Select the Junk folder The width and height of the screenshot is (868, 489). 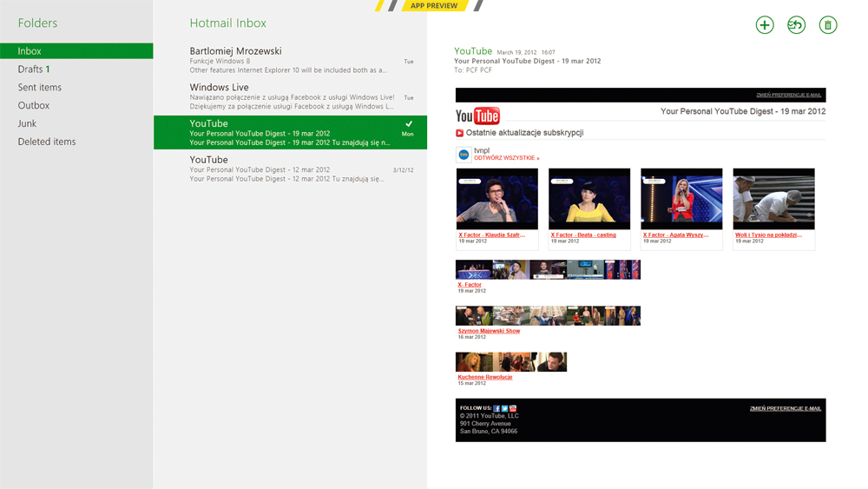click(x=27, y=123)
